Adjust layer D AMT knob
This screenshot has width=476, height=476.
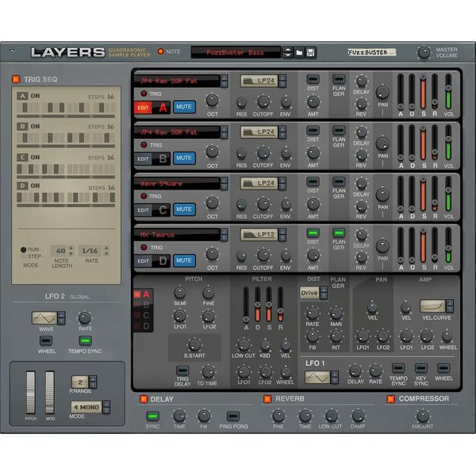313,255
